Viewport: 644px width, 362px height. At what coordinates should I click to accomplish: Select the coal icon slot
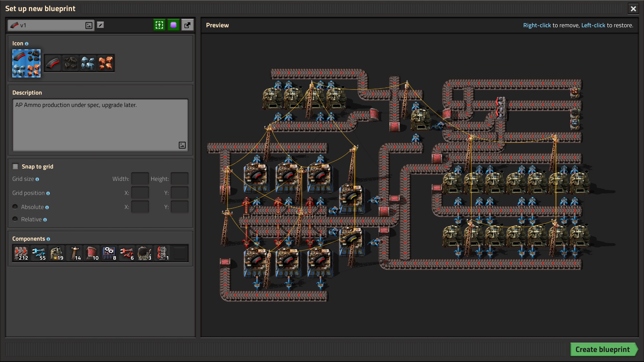70,63
